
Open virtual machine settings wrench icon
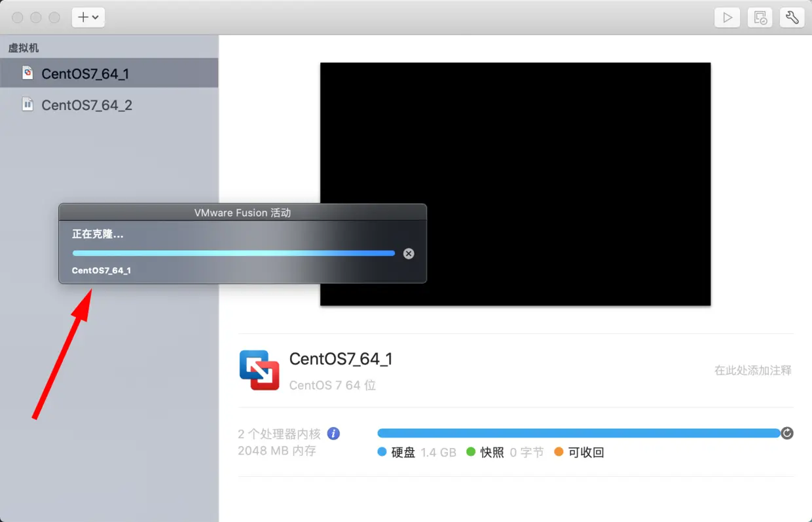pos(792,18)
